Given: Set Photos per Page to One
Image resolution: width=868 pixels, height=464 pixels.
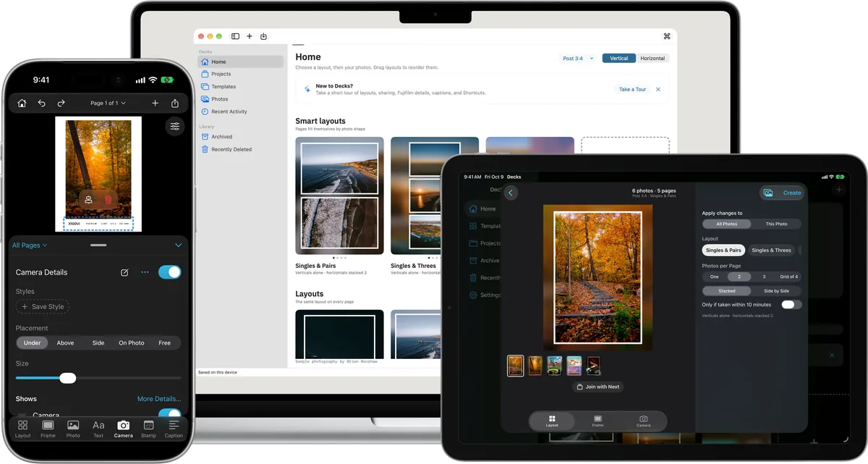Looking at the screenshot, I should pos(715,277).
